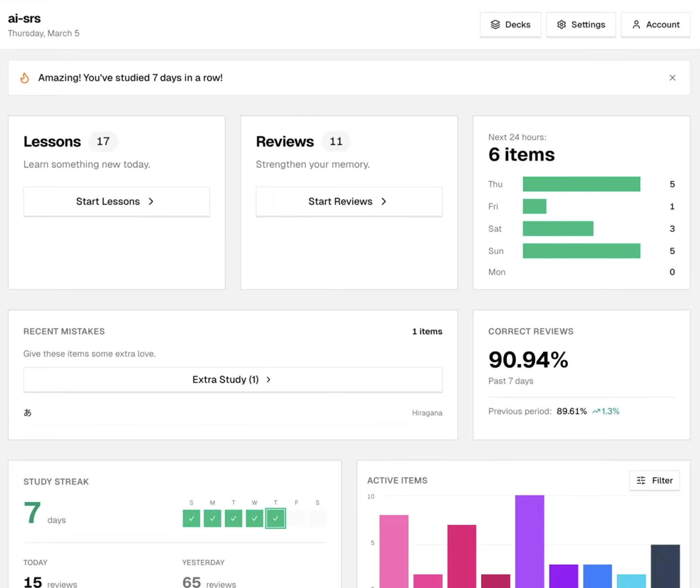
Task: Click the chevron on Extra Study (1)
Action: (x=268, y=379)
